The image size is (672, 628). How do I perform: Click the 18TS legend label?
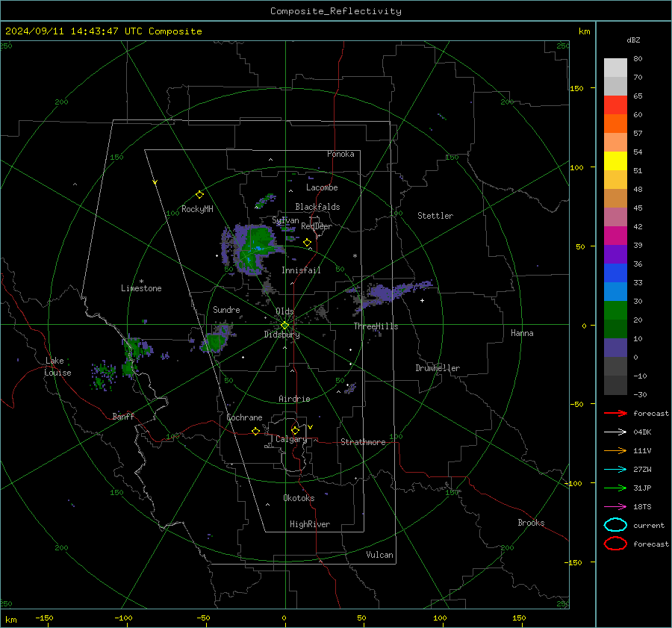point(642,507)
